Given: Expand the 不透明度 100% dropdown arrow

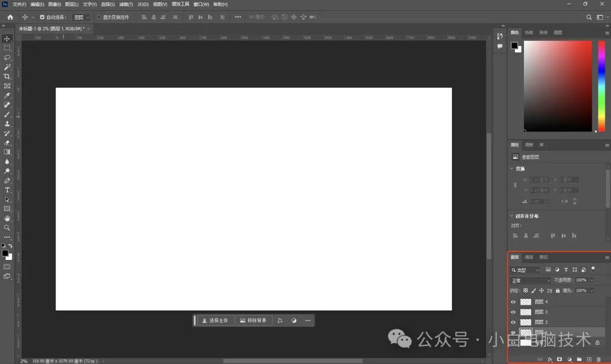Looking at the screenshot, I should (592, 280).
